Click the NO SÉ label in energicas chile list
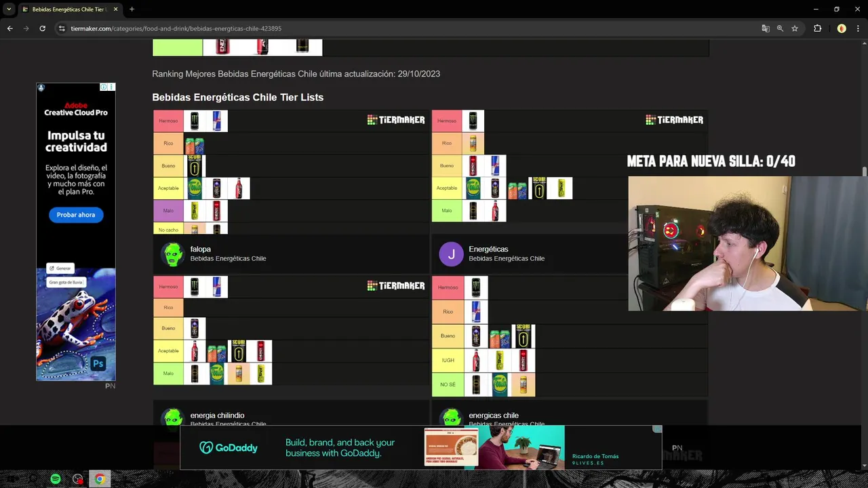Image resolution: width=868 pixels, height=488 pixels. tap(448, 384)
